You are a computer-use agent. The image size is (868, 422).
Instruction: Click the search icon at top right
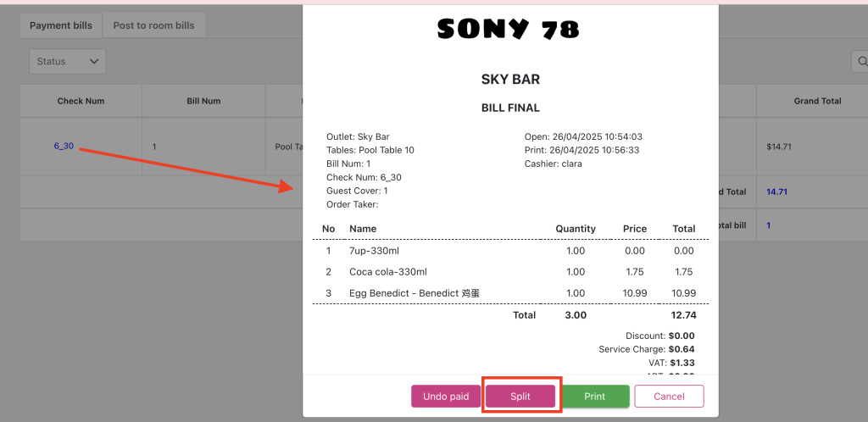(x=861, y=61)
